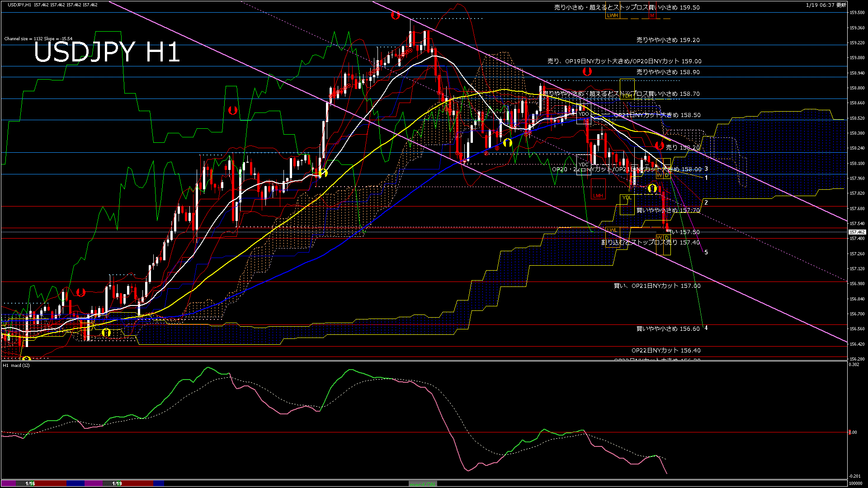Click the yellow up arrow above 買いやや小さめ 157.70

[652, 188]
